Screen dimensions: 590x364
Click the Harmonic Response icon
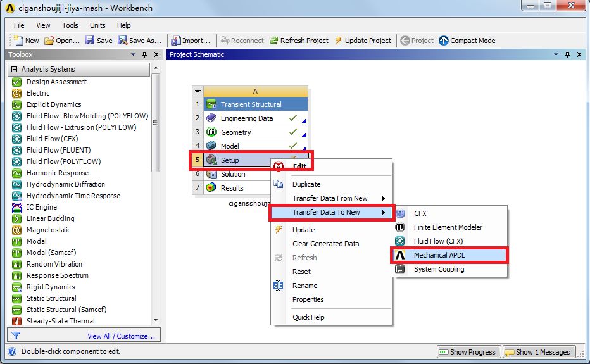16,173
